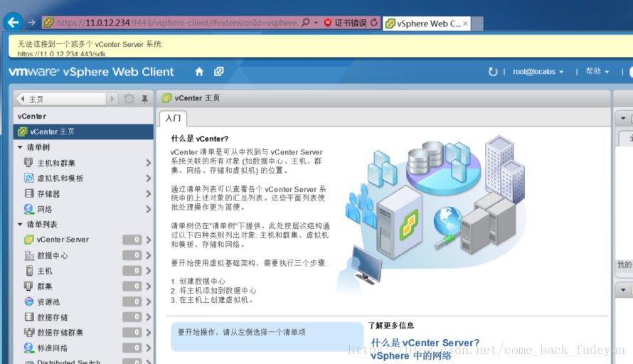Viewport: 633px width, 364px height.
Task: Expand arrow for 存储器 row
Action: pos(148,193)
